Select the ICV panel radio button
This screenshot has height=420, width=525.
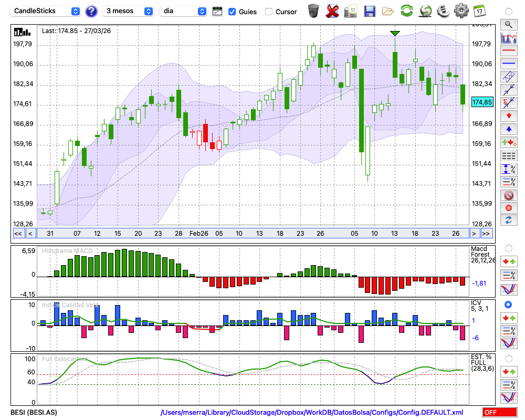tap(508, 304)
